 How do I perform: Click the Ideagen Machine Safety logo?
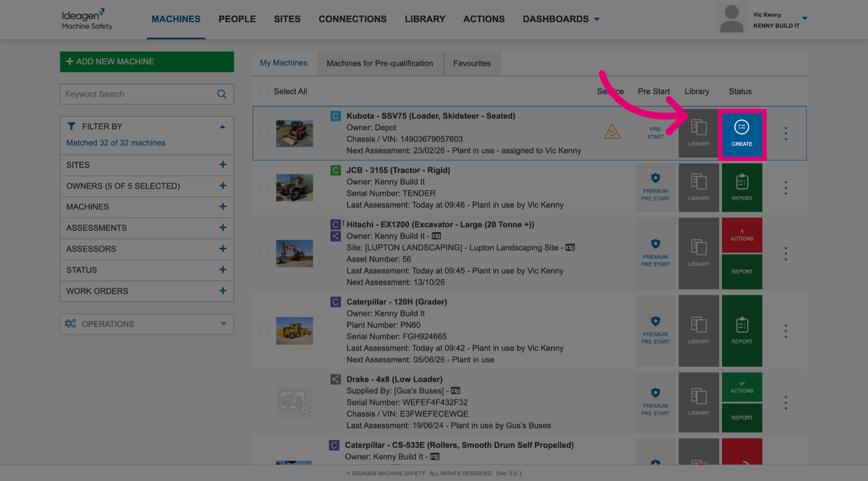point(87,19)
